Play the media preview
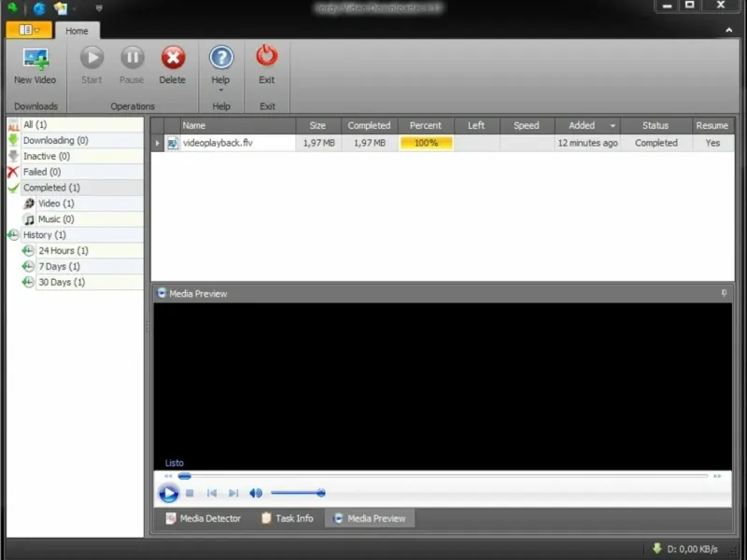The image size is (747, 560). (168, 493)
